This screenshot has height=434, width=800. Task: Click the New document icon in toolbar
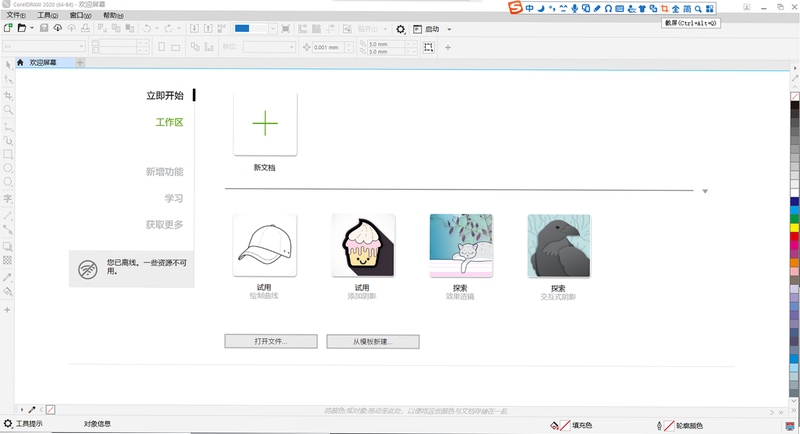(x=8, y=28)
